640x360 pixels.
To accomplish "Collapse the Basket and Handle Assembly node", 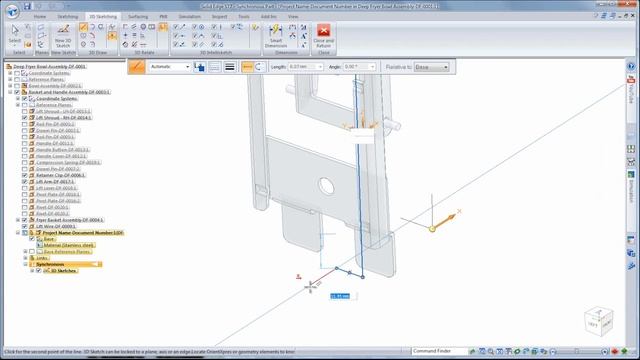I will 10,92.
